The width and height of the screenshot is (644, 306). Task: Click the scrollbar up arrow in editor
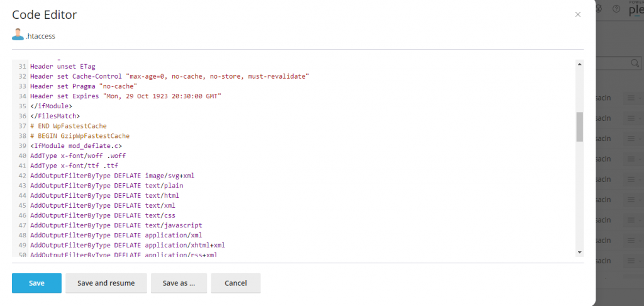[x=579, y=64]
